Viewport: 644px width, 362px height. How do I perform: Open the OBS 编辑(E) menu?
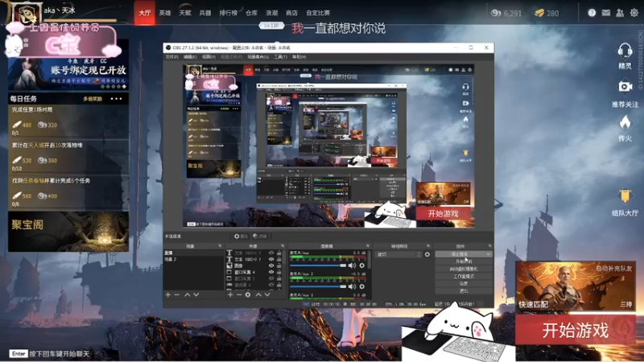(190, 56)
